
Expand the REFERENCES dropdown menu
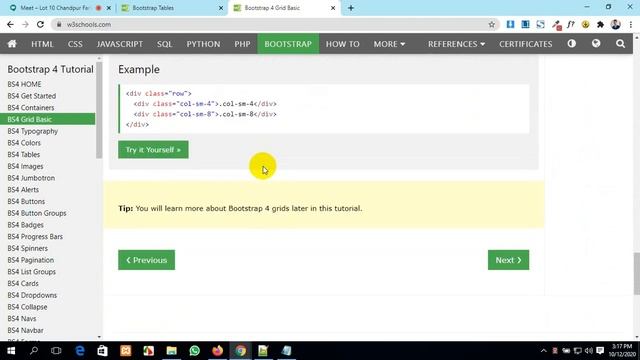456,44
